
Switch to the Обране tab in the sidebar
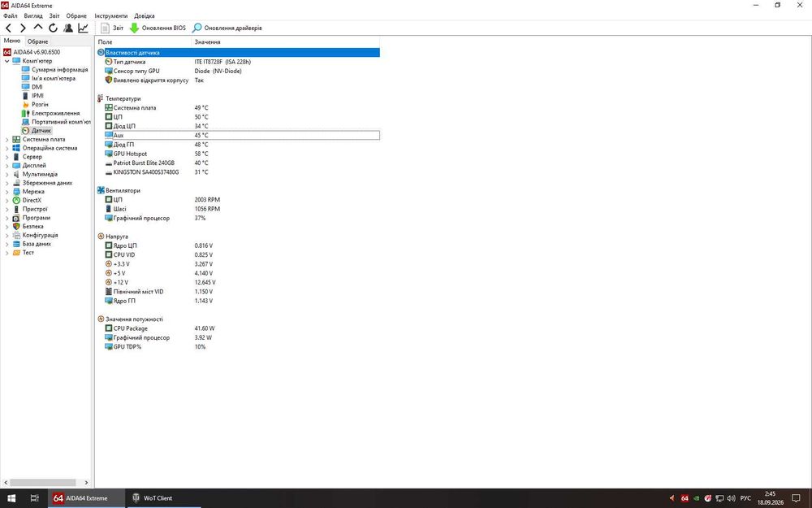[38, 41]
